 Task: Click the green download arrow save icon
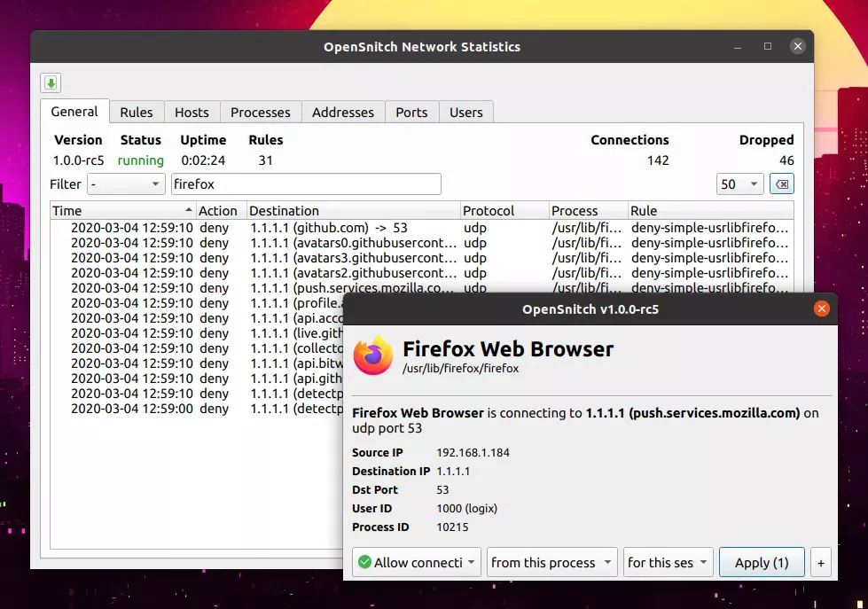pos(51,83)
